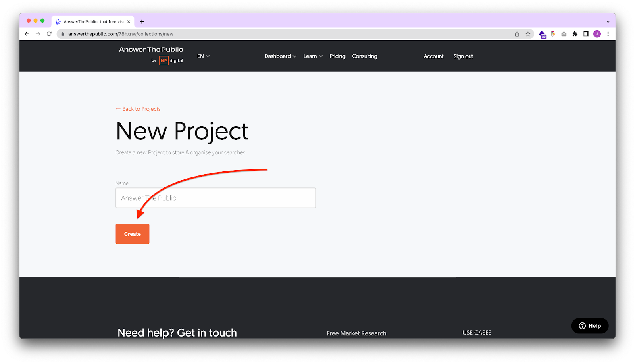Screen dimensions: 635x364
Task: Click the share icon in address bar
Action: pos(517,34)
